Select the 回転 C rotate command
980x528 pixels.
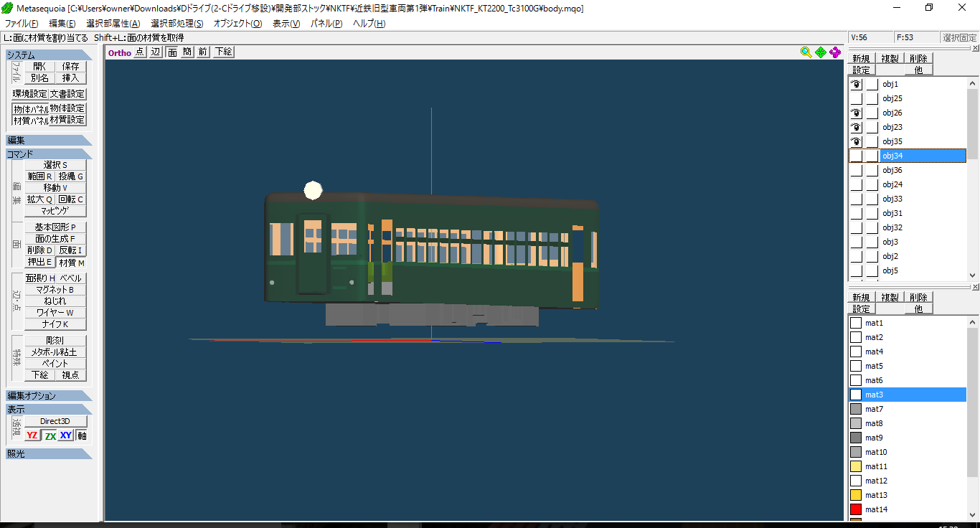71,199
